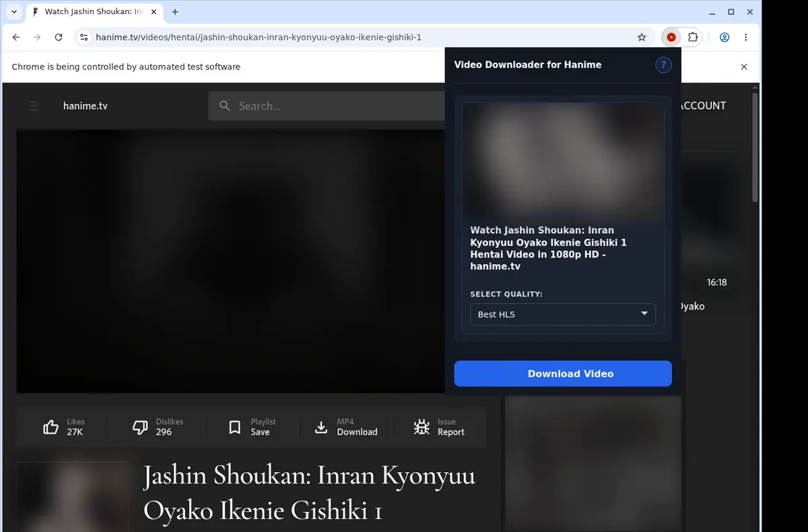Image resolution: width=808 pixels, height=532 pixels.
Task: Open help in Video Downloader popup
Action: 663,65
